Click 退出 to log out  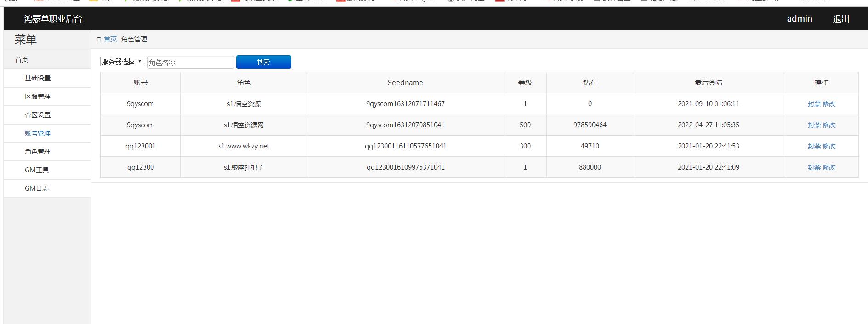pyautogui.click(x=841, y=19)
